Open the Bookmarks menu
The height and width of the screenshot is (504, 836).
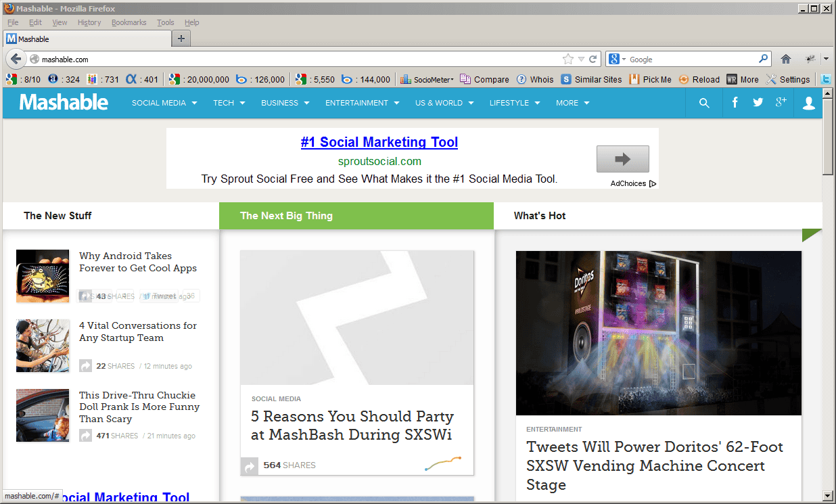tap(129, 22)
